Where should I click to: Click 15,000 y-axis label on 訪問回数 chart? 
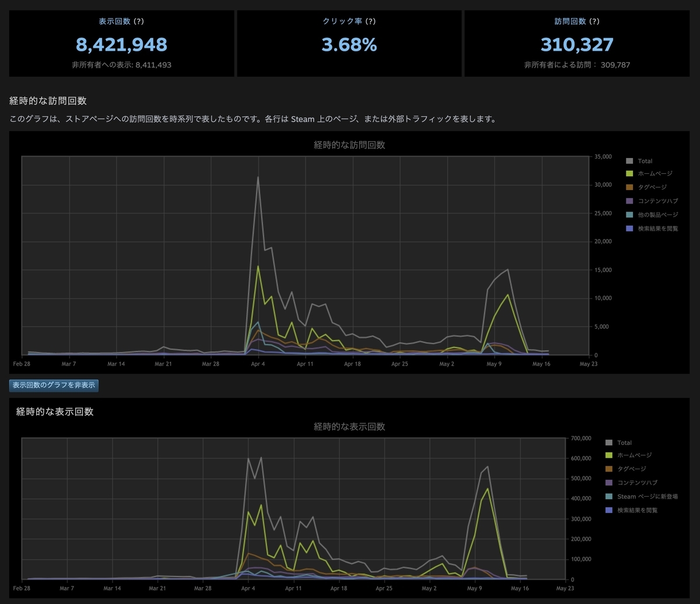coord(603,270)
